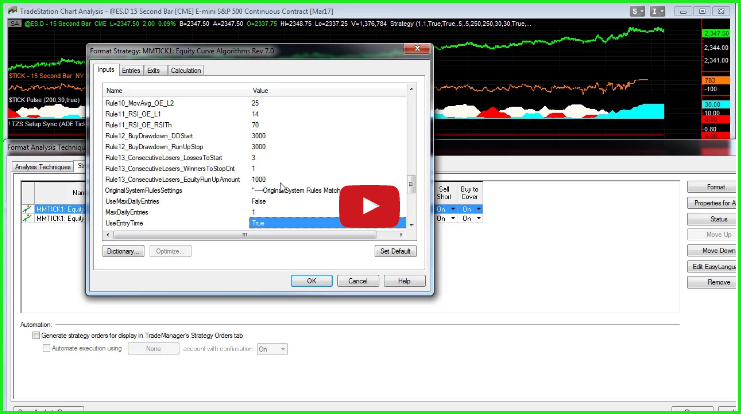Click the first strategy row status icon
741x414 pixels.
tap(27, 209)
